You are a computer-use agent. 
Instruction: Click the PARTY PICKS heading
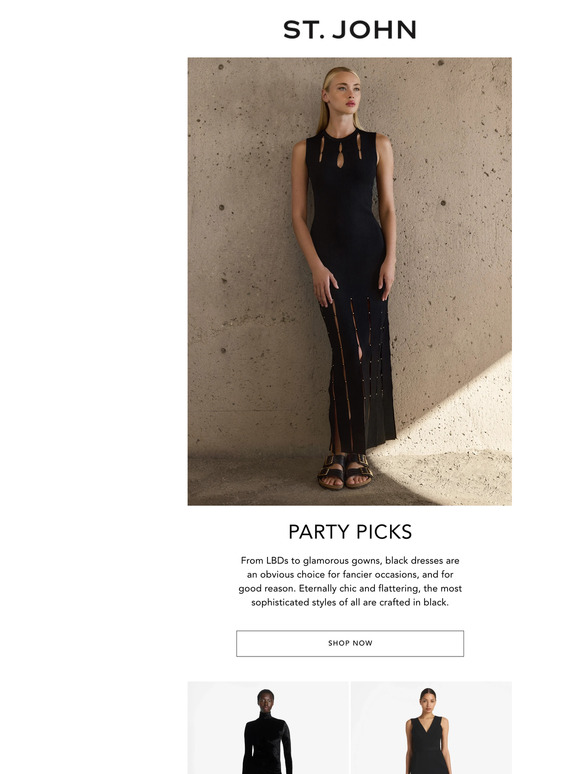(349, 532)
